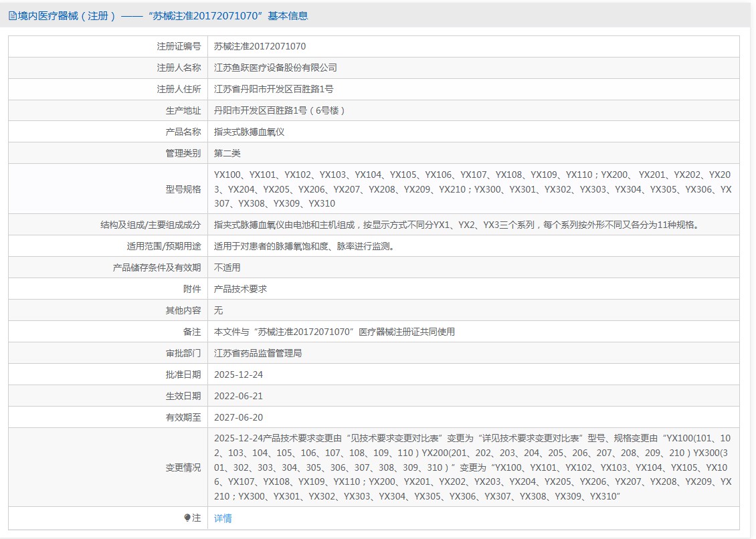Click the document icon beside 境内医疗器械 title

[13, 16]
